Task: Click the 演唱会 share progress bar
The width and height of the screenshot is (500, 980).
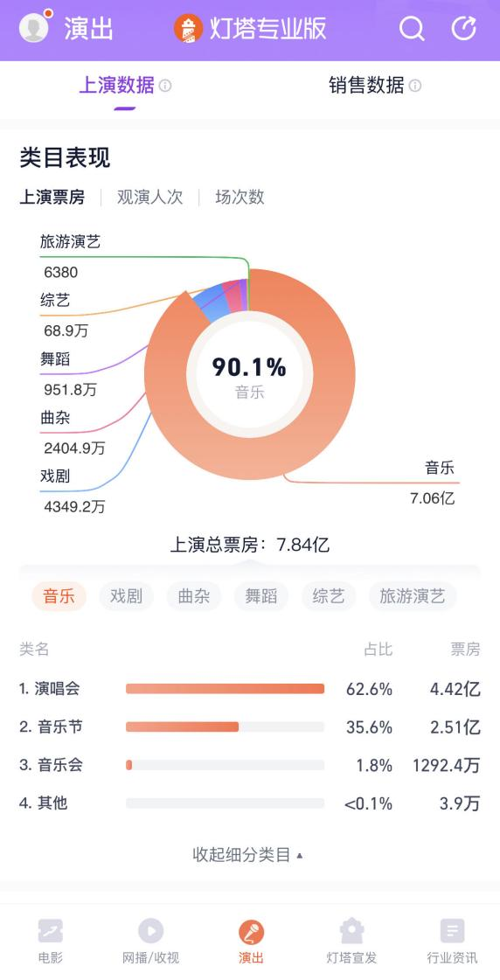Action: pyautogui.click(x=225, y=689)
